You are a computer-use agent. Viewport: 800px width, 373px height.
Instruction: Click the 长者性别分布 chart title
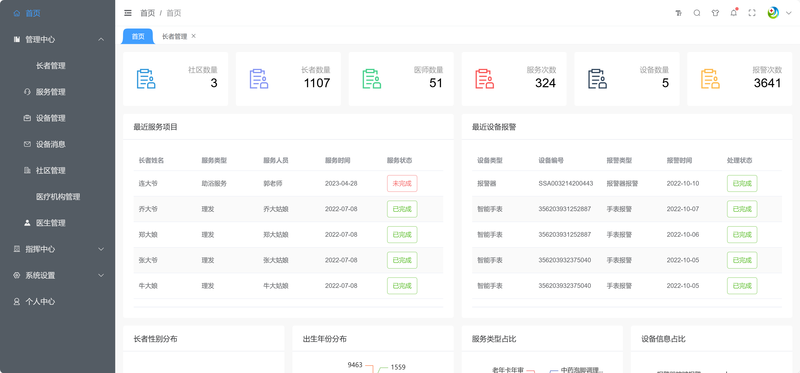[x=156, y=339]
